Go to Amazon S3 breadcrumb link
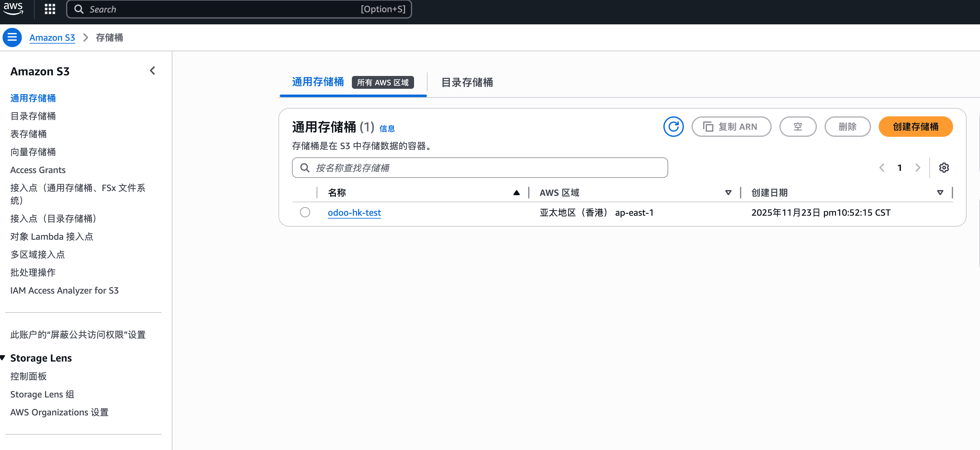This screenshot has height=450, width=980. point(52,37)
